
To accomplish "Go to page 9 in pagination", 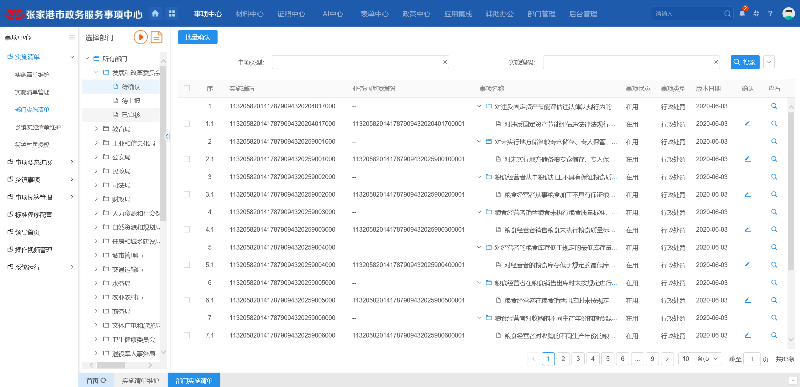I will tap(652, 358).
